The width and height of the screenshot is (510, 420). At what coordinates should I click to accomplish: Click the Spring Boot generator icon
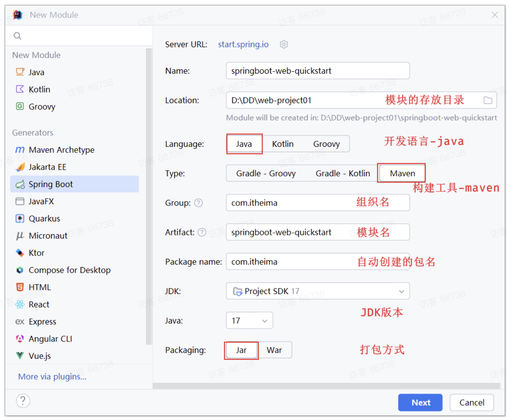[20, 184]
